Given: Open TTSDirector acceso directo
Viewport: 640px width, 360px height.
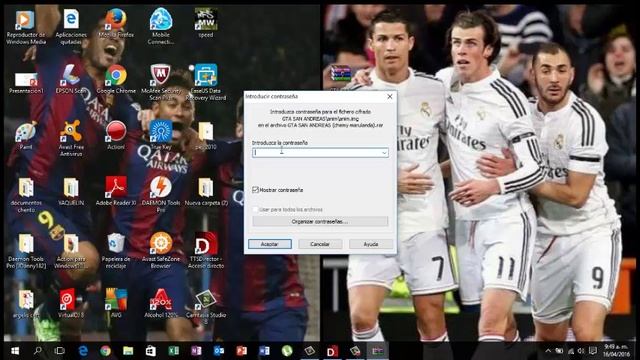Looking at the screenshot, I should coord(206,250).
